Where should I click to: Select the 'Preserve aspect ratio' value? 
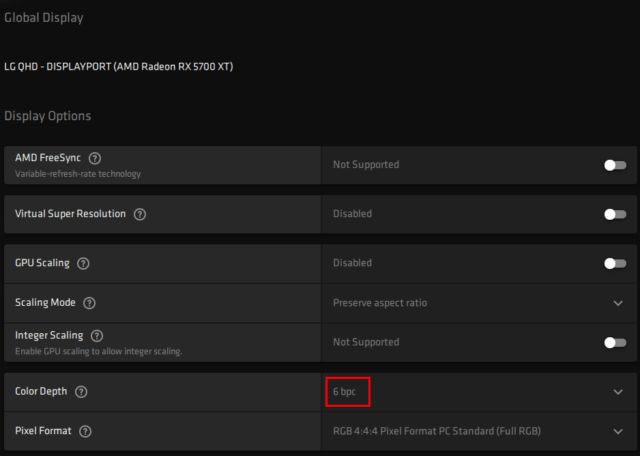click(x=380, y=303)
